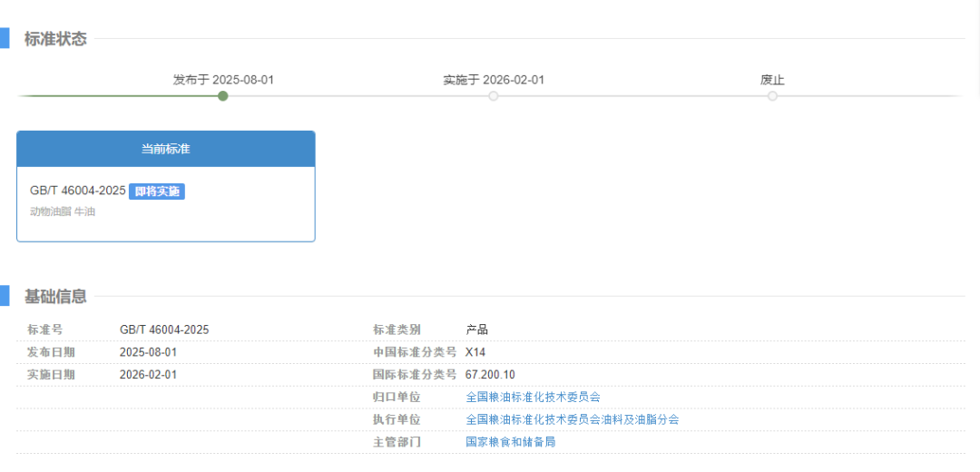This screenshot has width=980, height=472.
Task: Select the 发布日期 value 2025-08-01
Action: pyautogui.click(x=148, y=352)
